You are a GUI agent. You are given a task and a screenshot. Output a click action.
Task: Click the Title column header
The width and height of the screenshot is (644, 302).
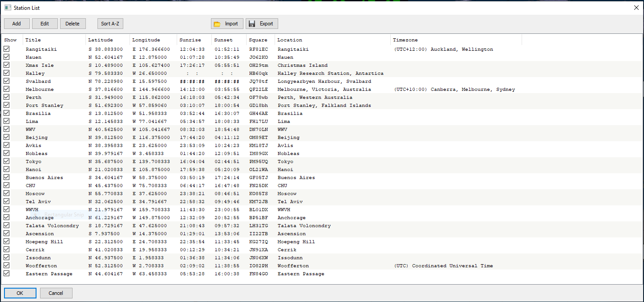tap(33, 40)
